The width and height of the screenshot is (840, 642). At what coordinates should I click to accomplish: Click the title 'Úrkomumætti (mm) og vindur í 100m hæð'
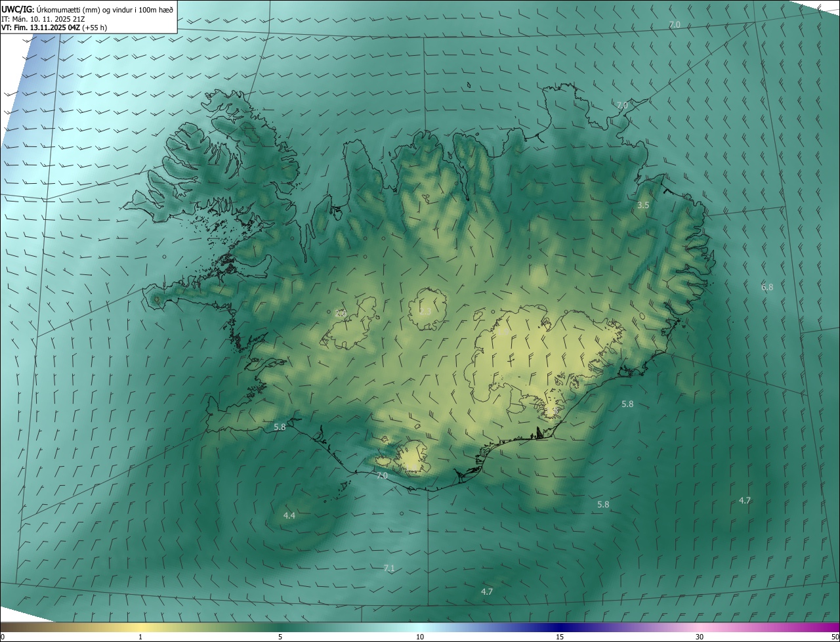[104, 9]
